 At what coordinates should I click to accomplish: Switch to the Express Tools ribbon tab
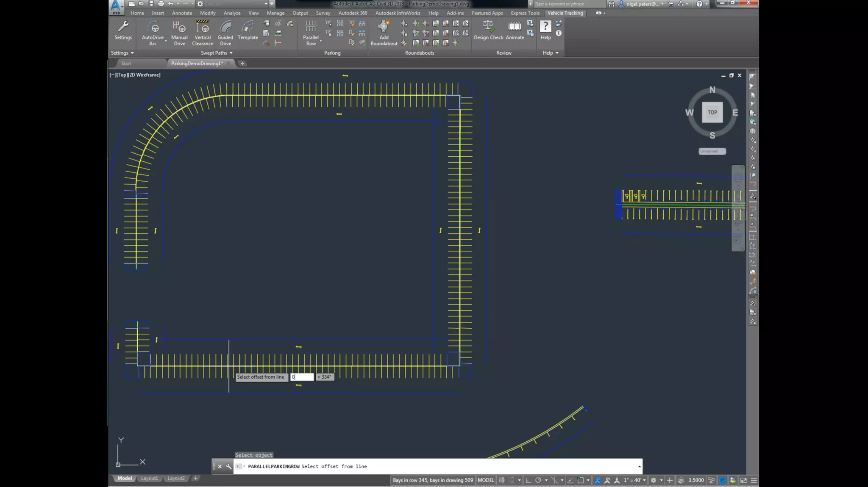tap(525, 13)
